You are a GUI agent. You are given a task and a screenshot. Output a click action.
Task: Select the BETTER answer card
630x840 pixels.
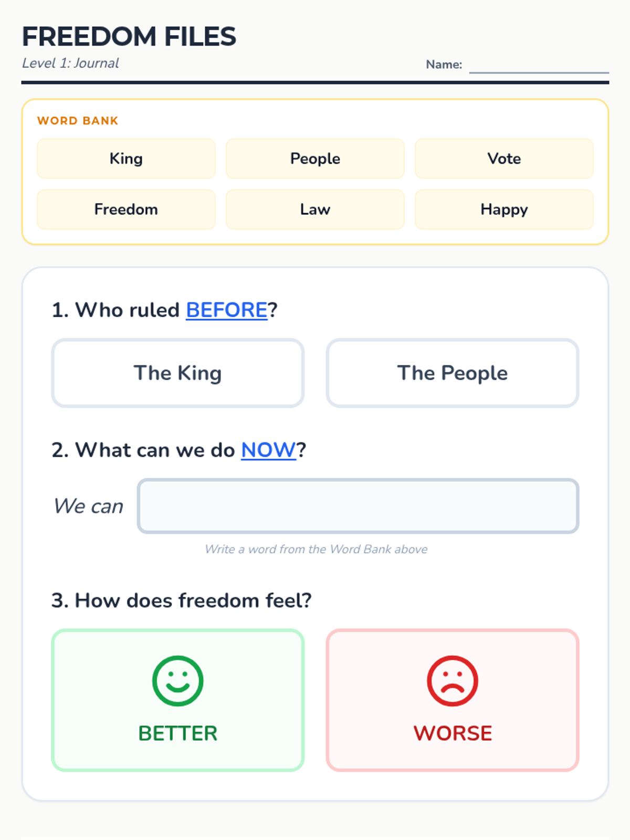(178, 700)
